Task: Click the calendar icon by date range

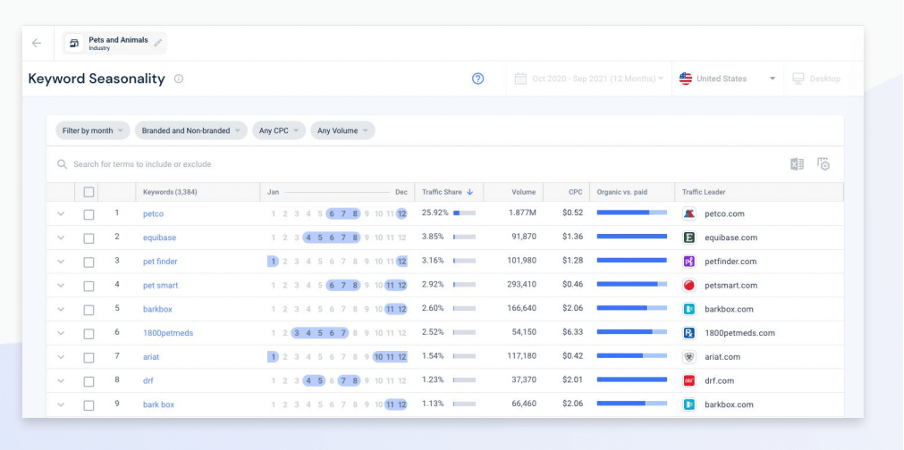Action: [x=521, y=79]
